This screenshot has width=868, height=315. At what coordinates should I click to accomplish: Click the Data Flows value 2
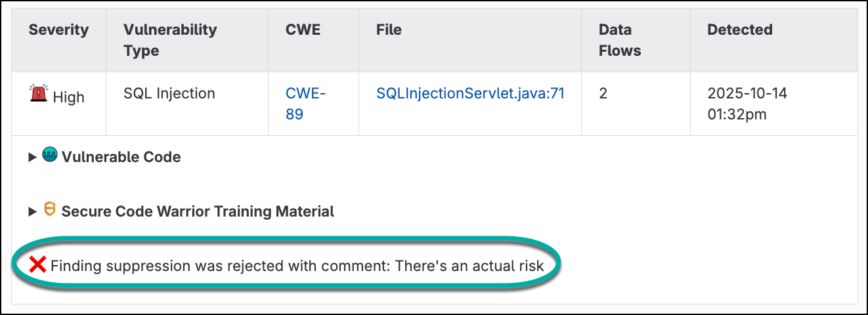(603, 94)
